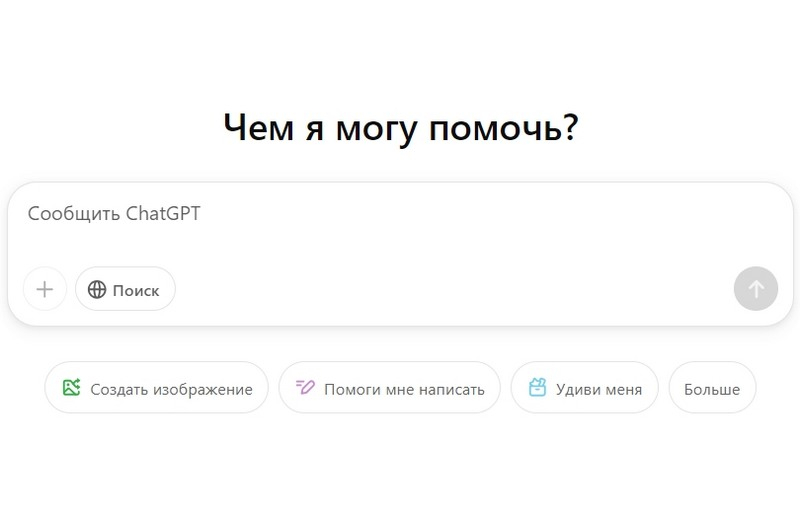This screenshot has height=520, width=800.
Task: Focus the Сообщить ChatGPT message field
Action: click(x=400, y=230)
